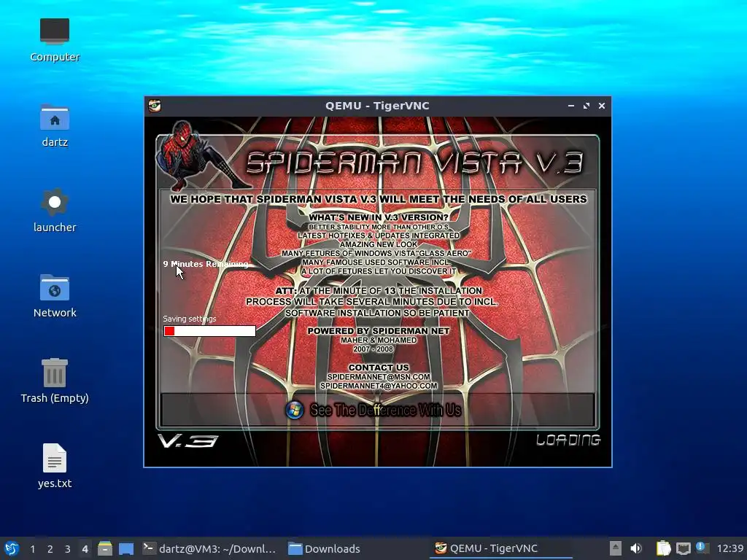The width and height of the screenshot is (747, 560).
Task: Click the Saving settings label
Action: (190, 319)
